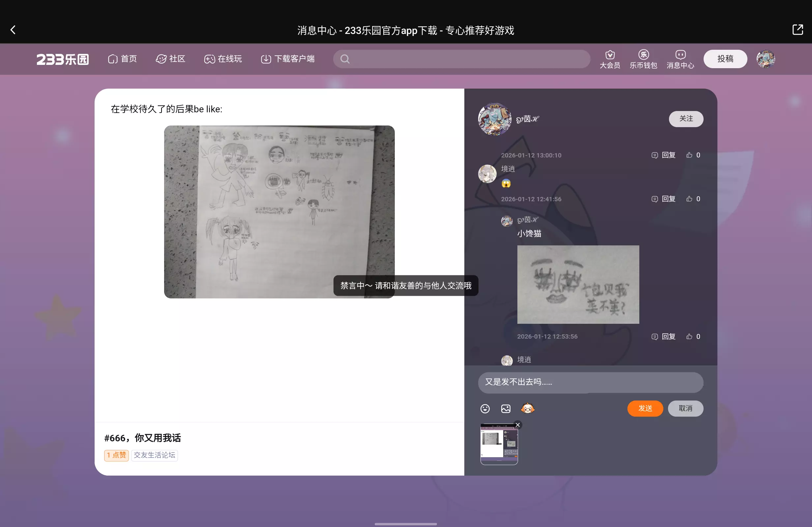
Task: Open 消息中心 in the header
Action: tap(680, 59)
